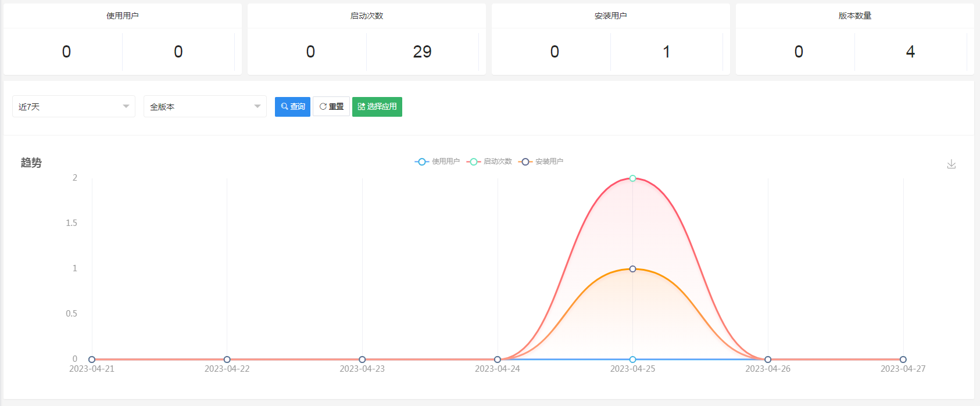Click the 2023-04-21 axis label

pyautogui.click(x=92, y=369)
